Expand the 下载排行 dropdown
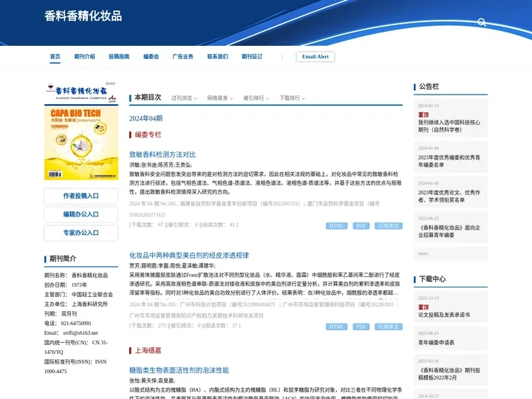Screen dimensions: 532x399 [x=292, y=98]
